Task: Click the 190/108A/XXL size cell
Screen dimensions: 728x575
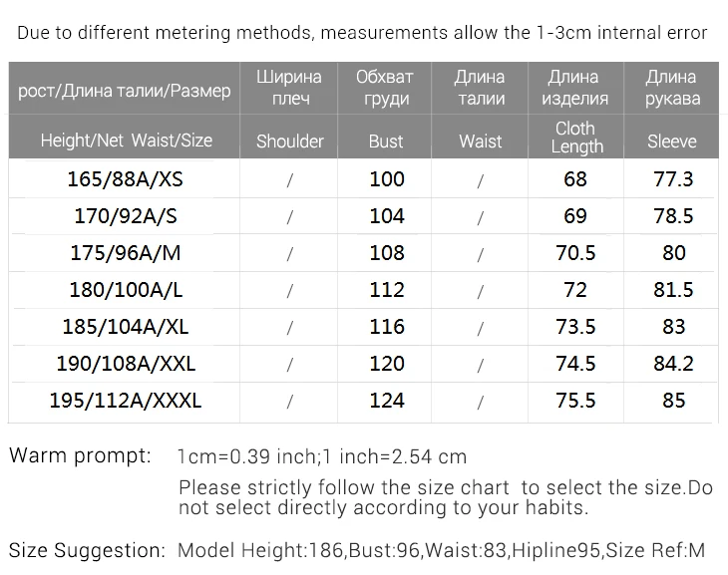Action: click(x=126, y=364)
